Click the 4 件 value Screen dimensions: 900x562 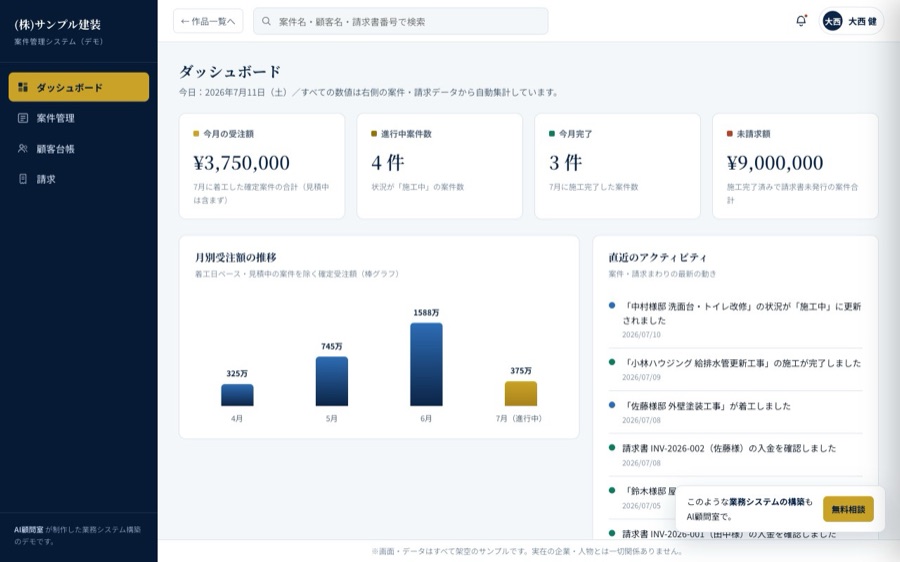click(388, 163)
